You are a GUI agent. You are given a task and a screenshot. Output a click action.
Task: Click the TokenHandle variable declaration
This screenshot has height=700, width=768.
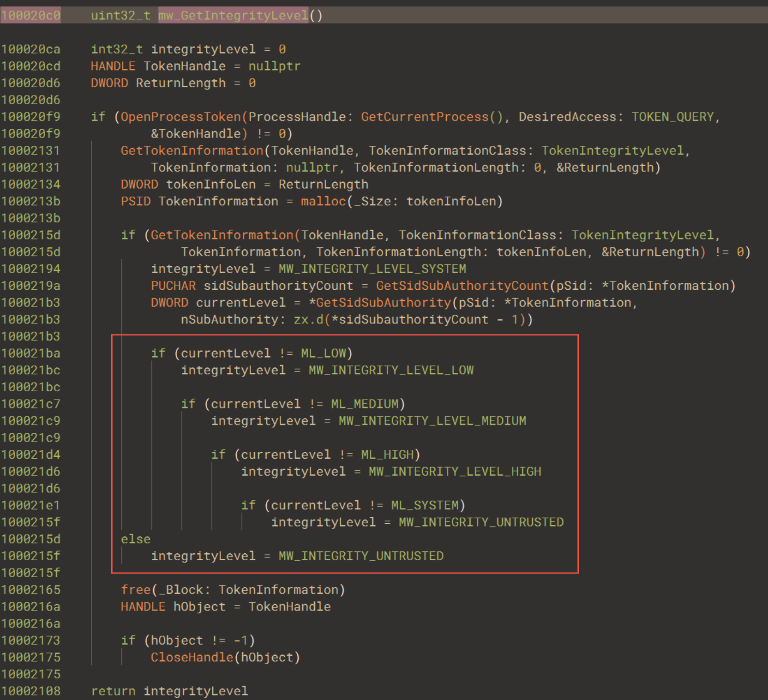(184, 66)
